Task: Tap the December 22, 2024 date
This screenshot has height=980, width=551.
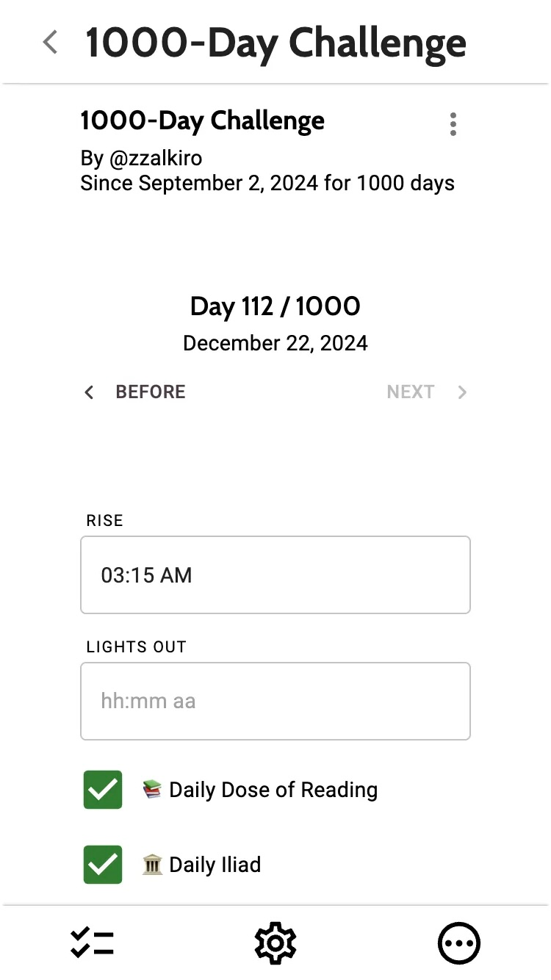Action: (x=275, y=343)
